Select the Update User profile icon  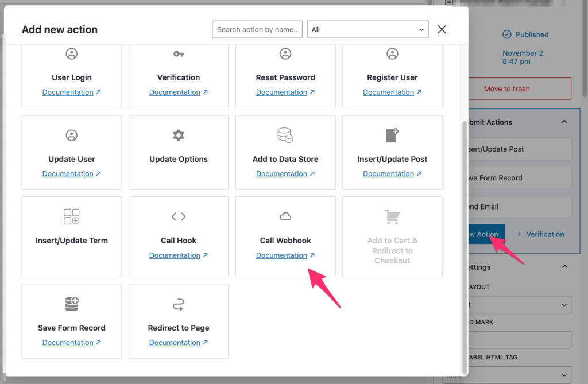pos(72,135)
